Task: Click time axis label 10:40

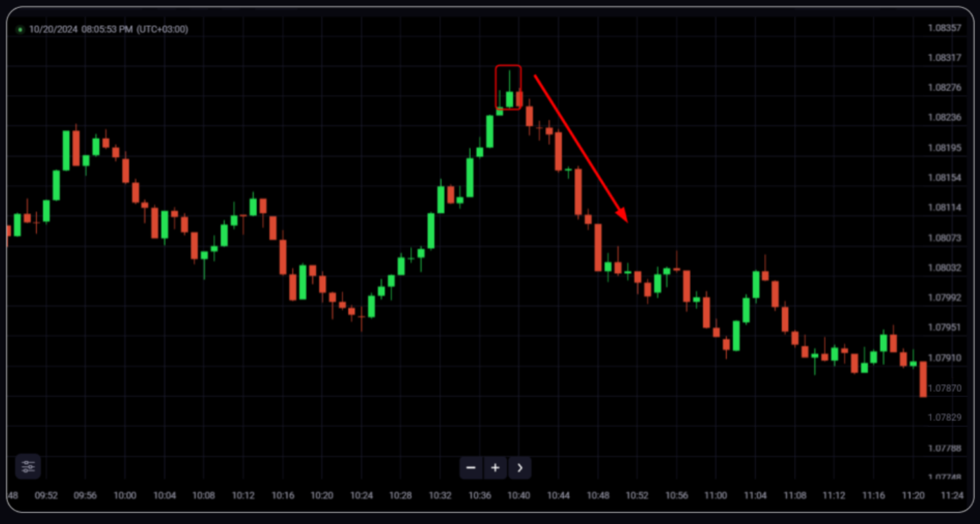Action: coord(519,496)
